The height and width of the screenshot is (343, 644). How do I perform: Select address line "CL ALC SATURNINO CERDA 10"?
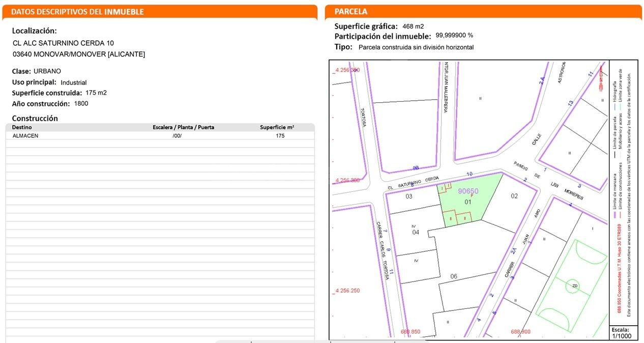point(64,43)
